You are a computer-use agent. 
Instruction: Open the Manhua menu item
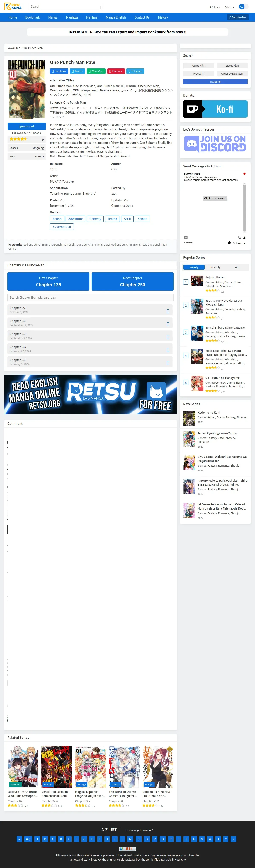click(x=92, y=17)
